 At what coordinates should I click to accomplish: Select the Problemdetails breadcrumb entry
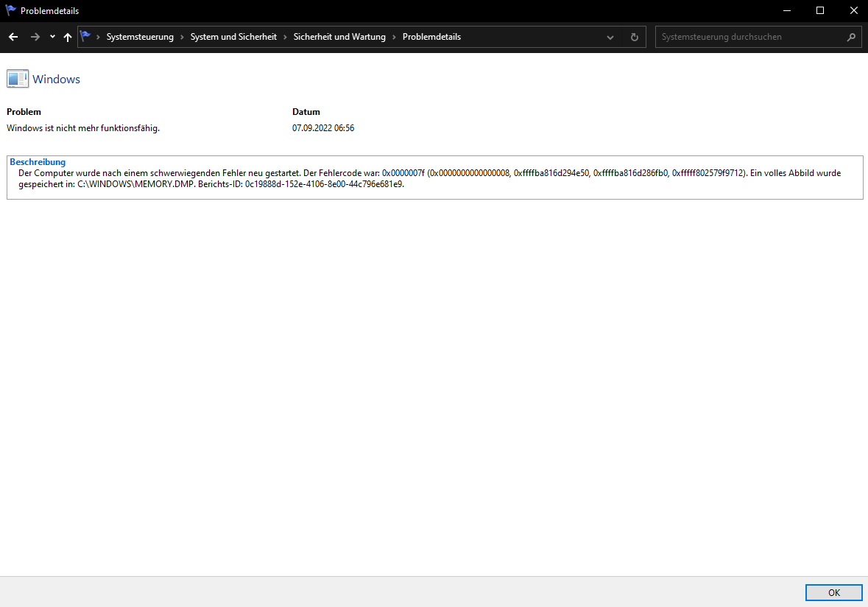431,37
